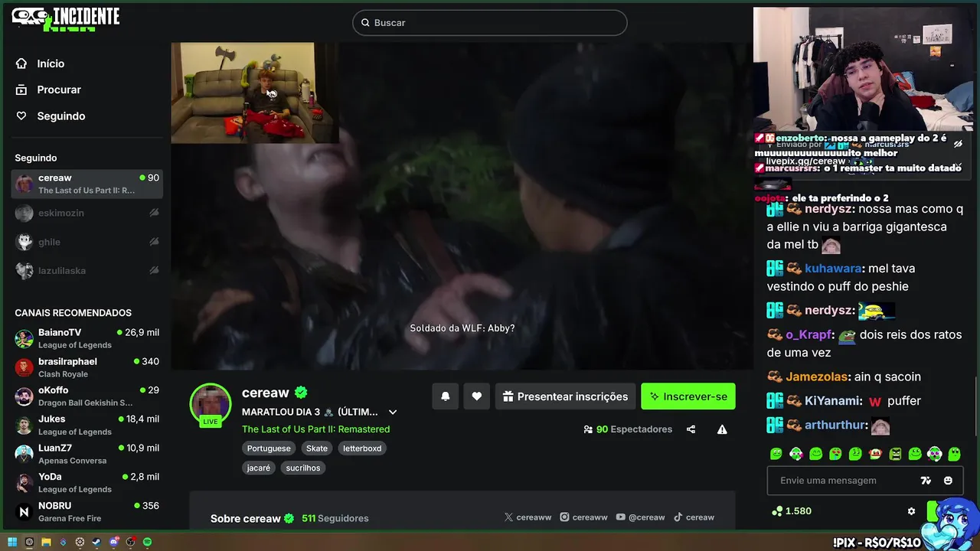Viewport: 980px width, 551px height.
Task: Open The Last of Us Part II: Remastered category link
Action: tap(315, 429)
